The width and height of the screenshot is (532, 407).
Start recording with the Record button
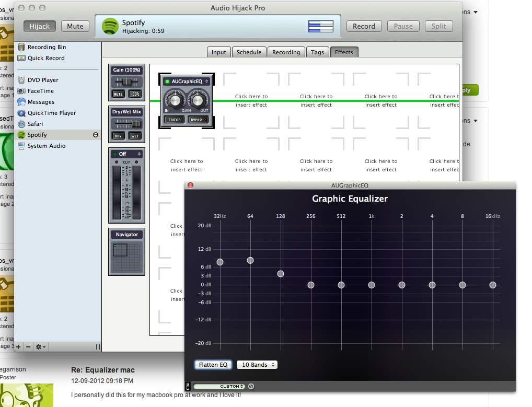(364, 26)
